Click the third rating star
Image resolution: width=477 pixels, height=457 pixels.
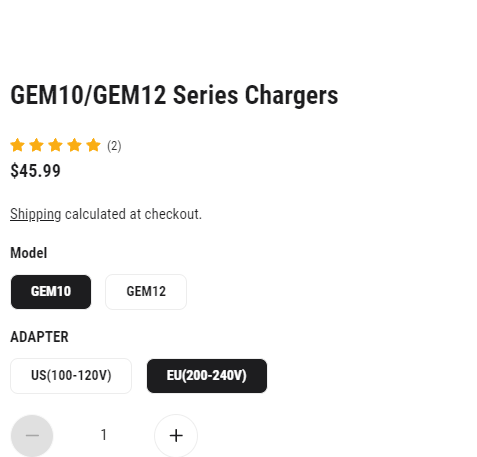[55, 146]
